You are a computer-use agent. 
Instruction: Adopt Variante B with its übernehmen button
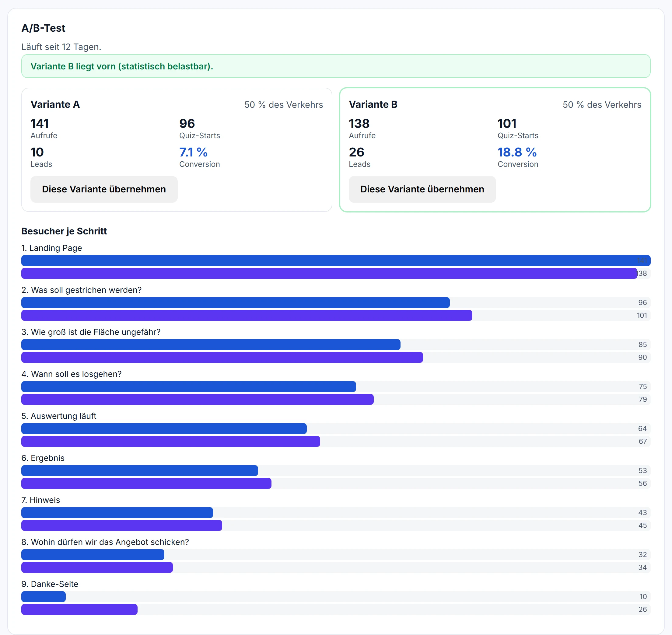422,189
